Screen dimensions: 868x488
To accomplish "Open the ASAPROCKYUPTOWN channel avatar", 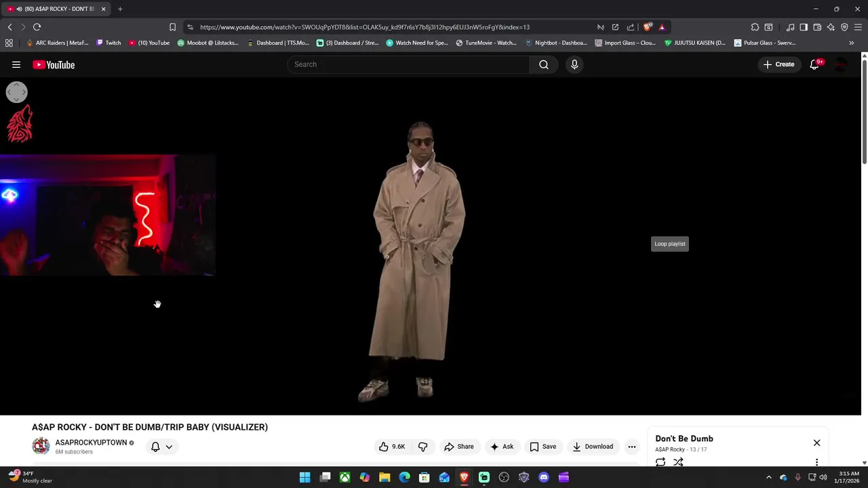I will (41, 446).
